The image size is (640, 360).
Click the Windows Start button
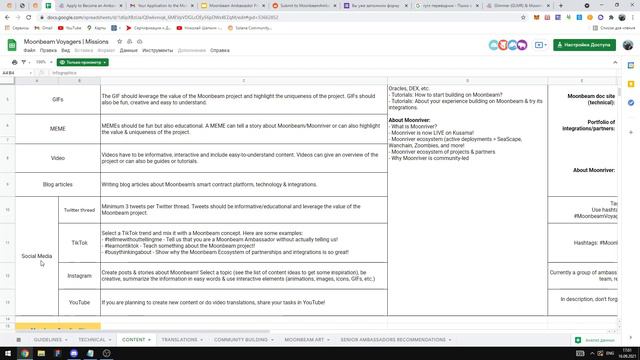[8, 353]
